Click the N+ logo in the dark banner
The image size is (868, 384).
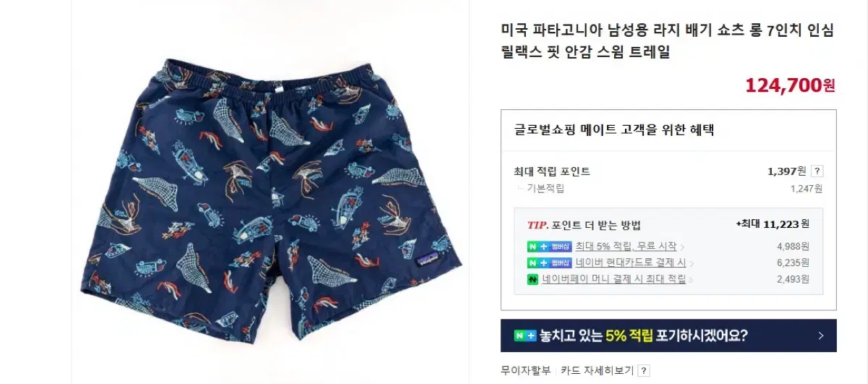525,336
